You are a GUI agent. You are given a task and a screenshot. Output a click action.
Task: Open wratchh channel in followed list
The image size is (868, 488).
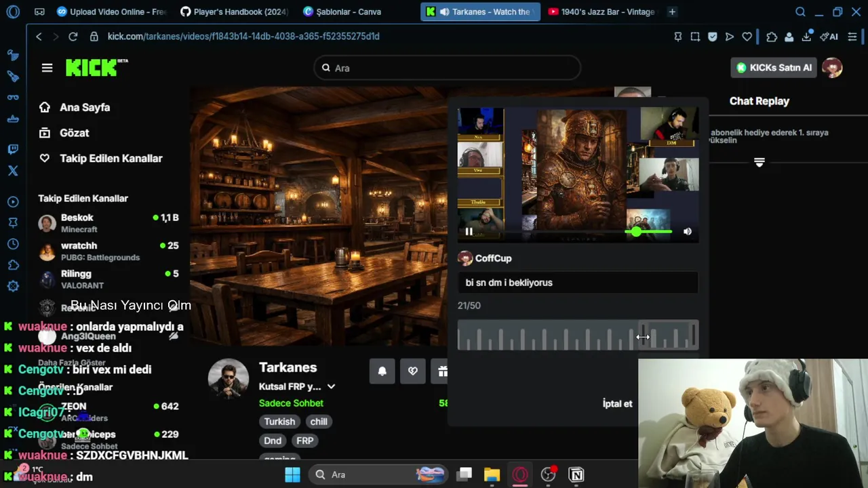108,251
